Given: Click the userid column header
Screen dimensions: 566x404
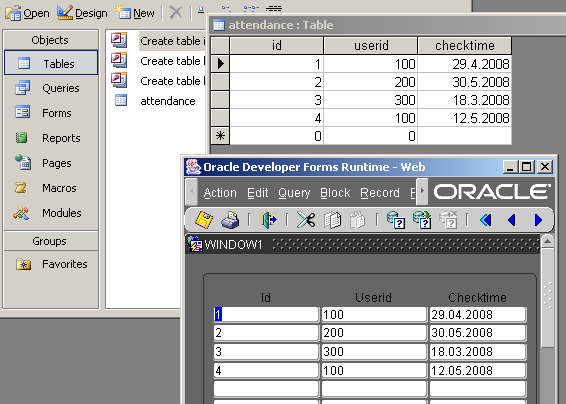Looking at the screenshot, I should click(x=371, y=45).
